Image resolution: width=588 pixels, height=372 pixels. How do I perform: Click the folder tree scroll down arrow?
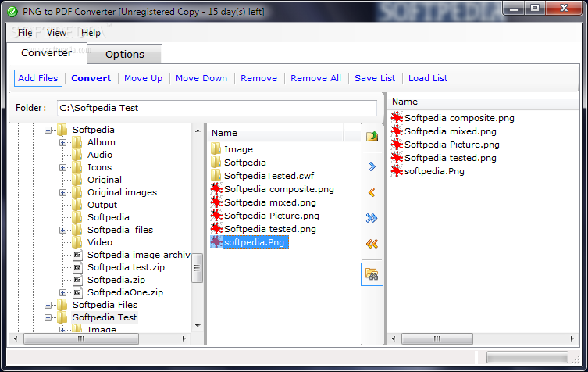click(198, 325)
